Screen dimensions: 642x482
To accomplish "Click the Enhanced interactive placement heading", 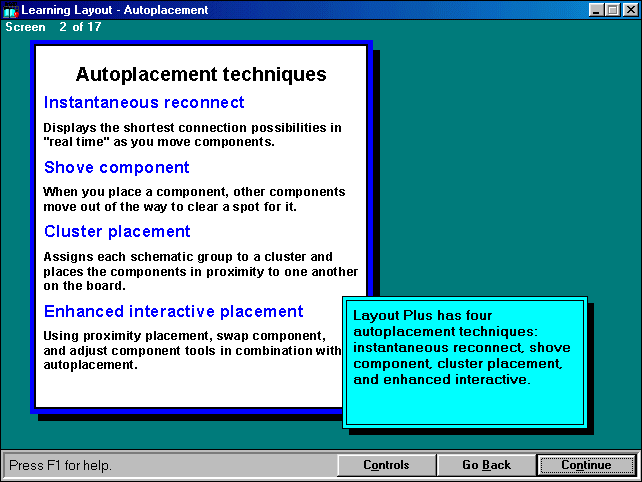I will [173, 311].
